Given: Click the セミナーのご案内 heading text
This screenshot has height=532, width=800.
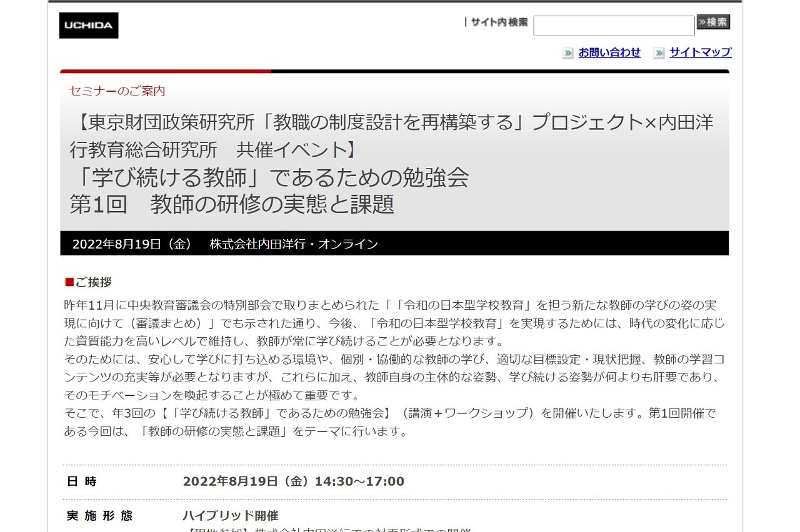Looking at the screenshot, I should click(117, 91).
